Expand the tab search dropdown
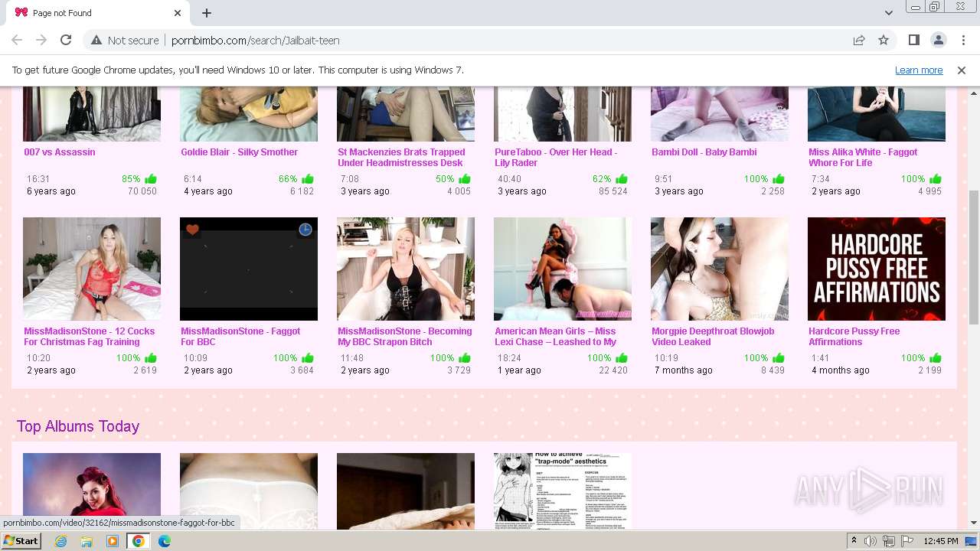 tap(888, 13)
